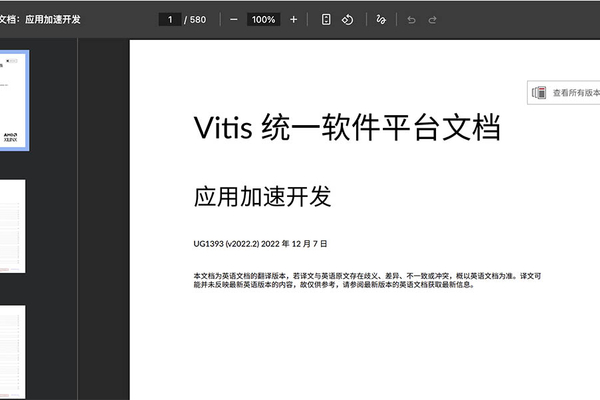Screen dimensions: 600x400
Task: Open the second page thumbnail
Action: (x=14, y=226)
